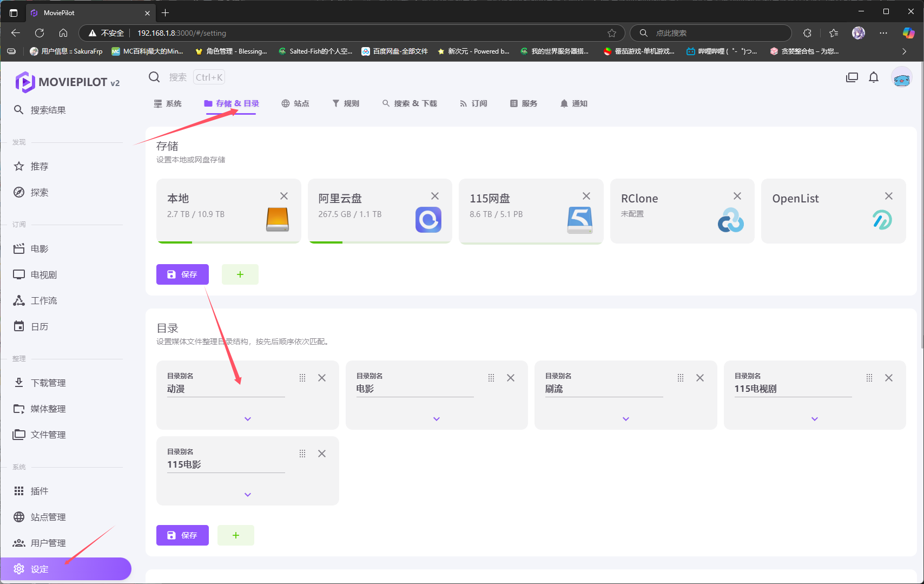Screen dimensions: 924x584
Task: Save storage settings with 保存 button
Action: tap(182, 274)
